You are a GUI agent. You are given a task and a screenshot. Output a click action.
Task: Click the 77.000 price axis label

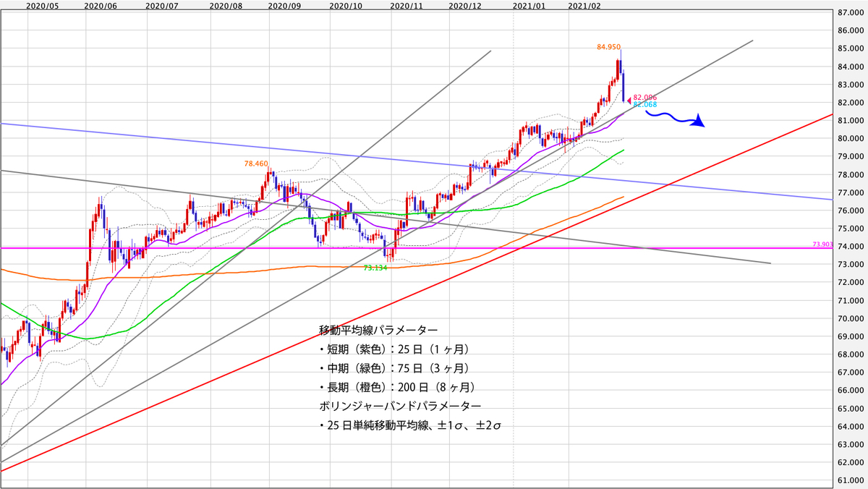[849, 192]
